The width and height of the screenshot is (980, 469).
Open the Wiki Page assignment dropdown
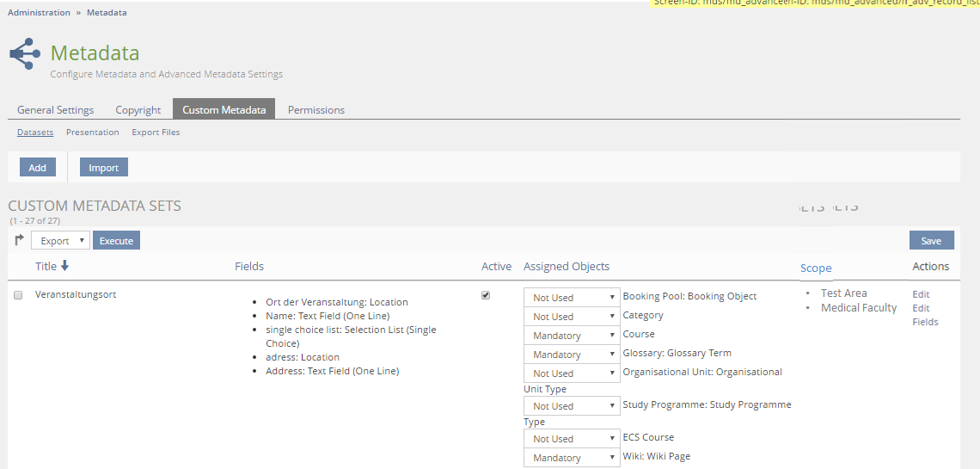pyautogui.click(x=571, y=458)
